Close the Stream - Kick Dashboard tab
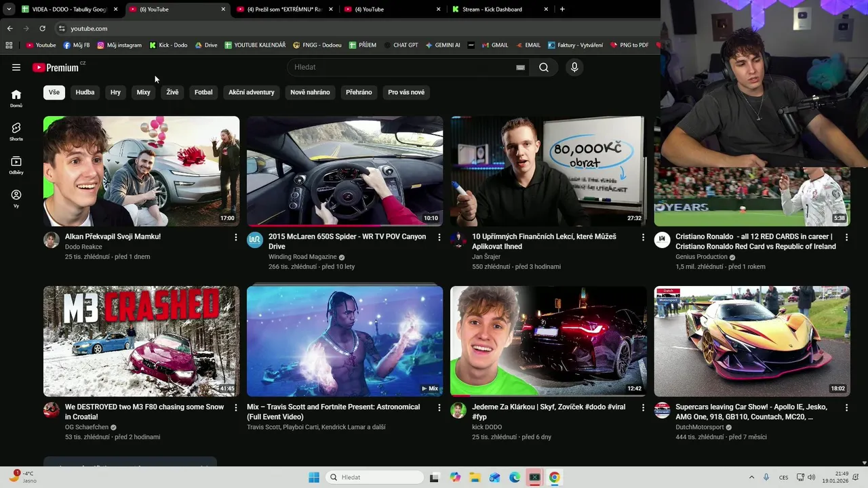Image resolution: width=868 pixels, height=488 pixels. [x=546, y=9]
